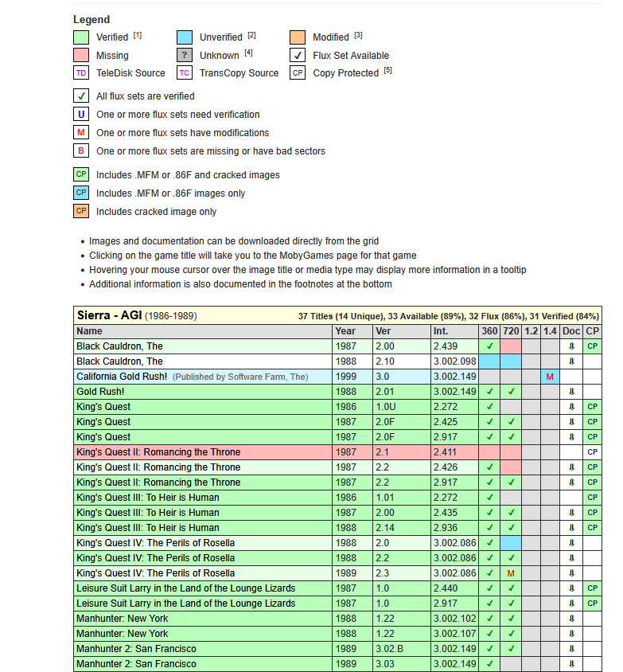623x672 pixels.
Task: Open footnote 5 next to Copy Protected
Action: pos(388,71)
